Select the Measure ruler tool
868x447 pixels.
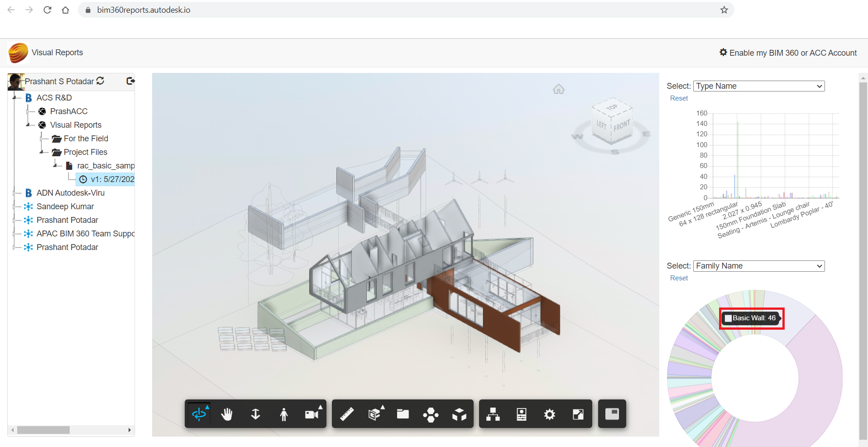[x=347, y=414]
